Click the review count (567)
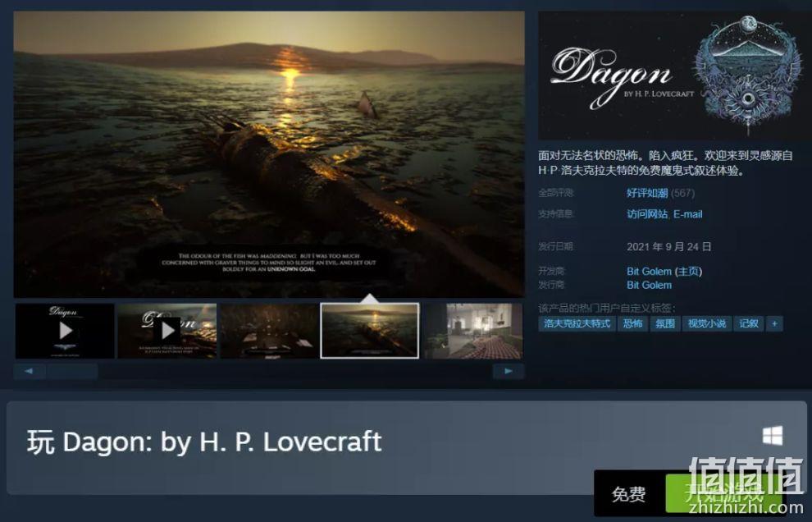 [682, 194]
